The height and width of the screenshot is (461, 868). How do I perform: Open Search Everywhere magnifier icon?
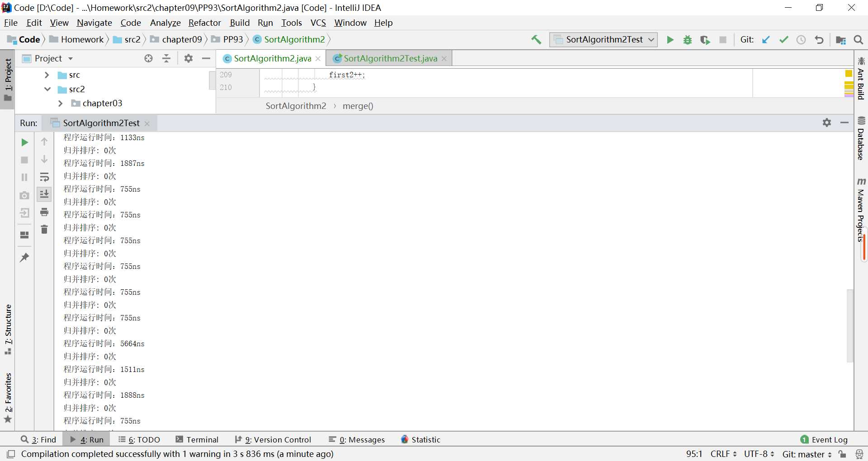[x=859, y=40]
